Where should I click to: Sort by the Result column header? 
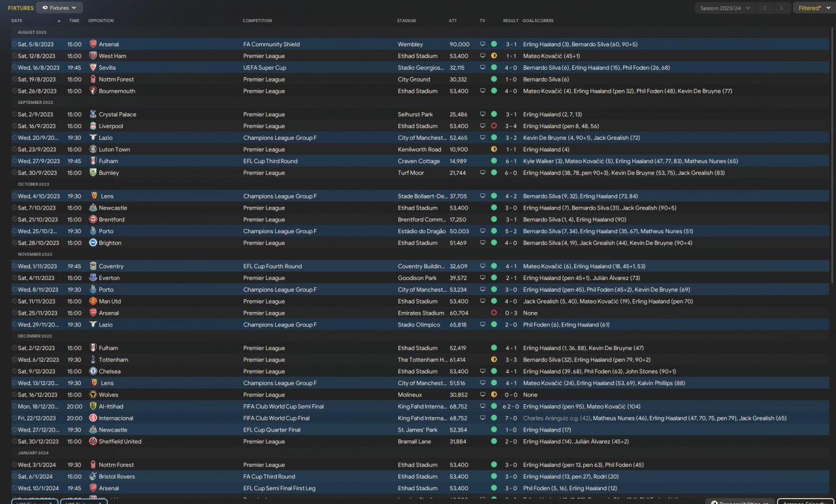(511, 21)
